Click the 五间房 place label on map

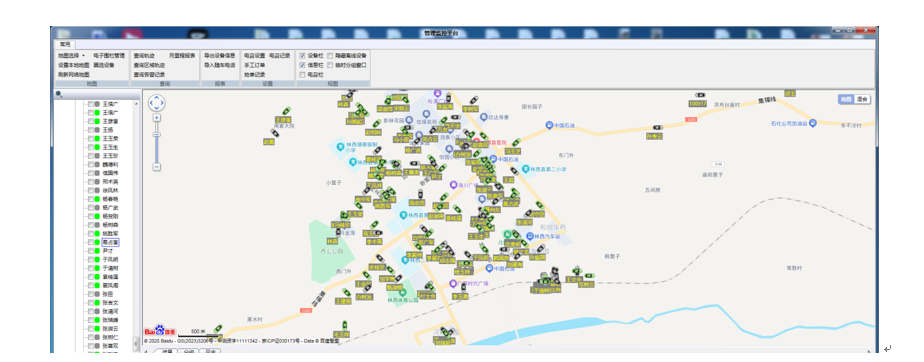(653, 190)
